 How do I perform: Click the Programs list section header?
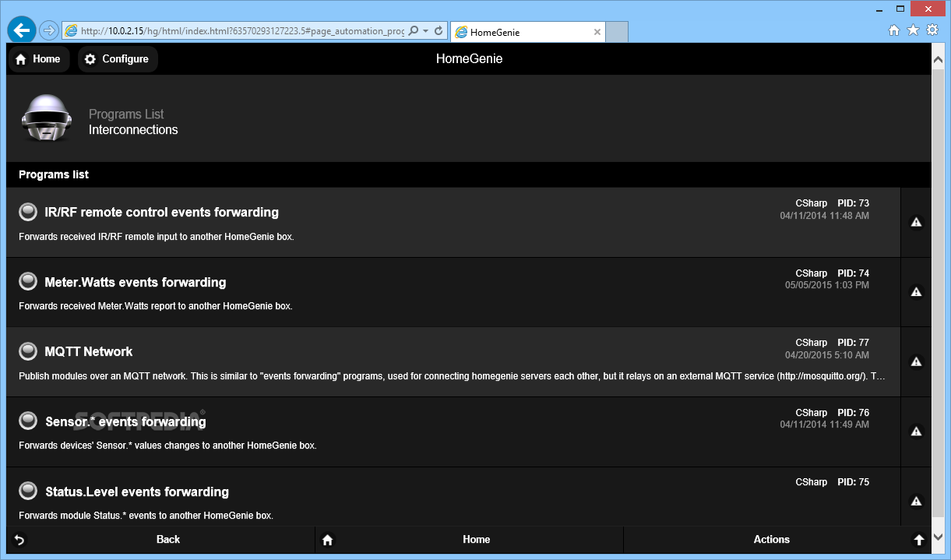tap(469, 174)
